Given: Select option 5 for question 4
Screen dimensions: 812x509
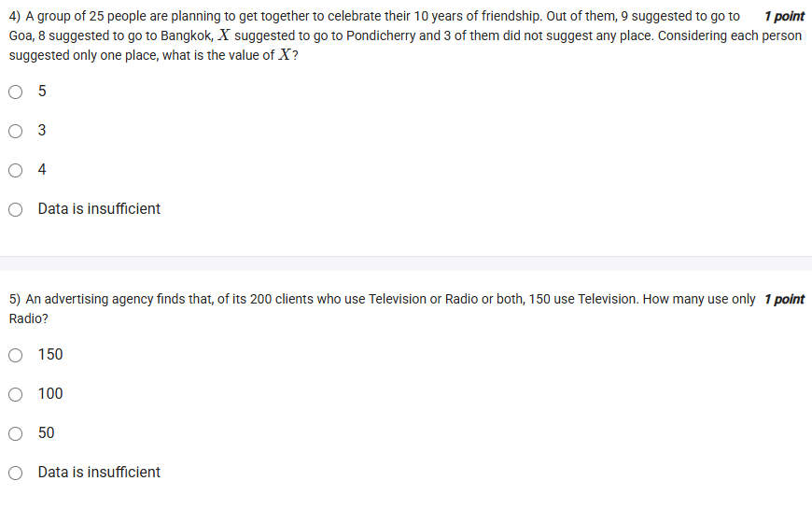Looking at the screenshot, I should [x=16, y=92].
